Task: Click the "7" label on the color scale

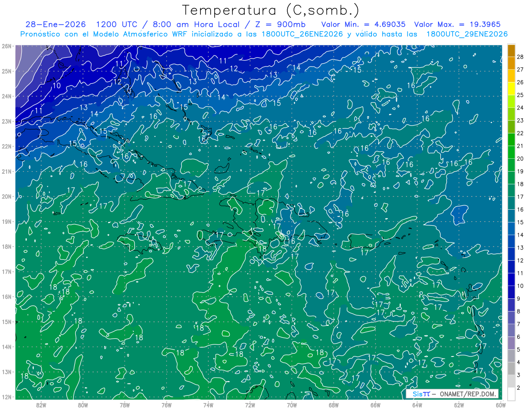Action: [519, 324]
